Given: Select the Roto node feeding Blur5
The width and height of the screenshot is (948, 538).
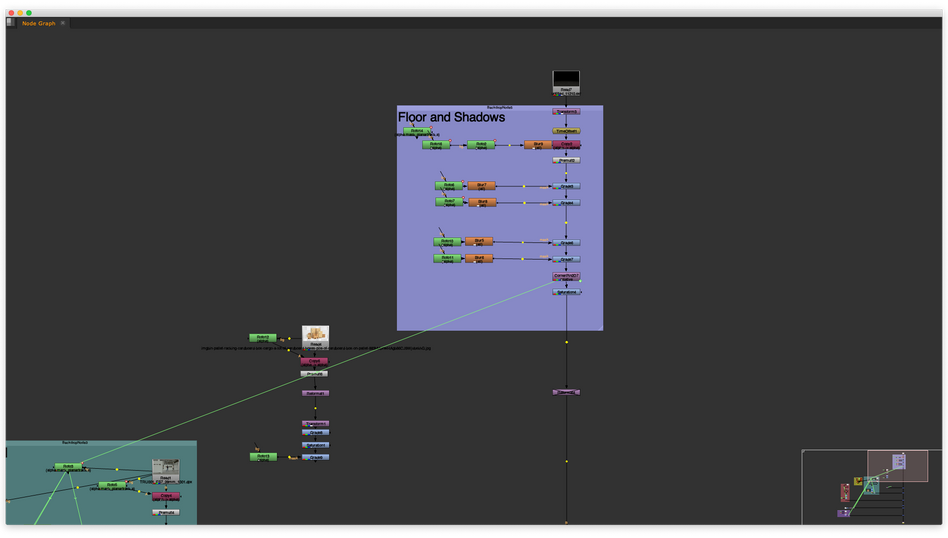Looking at the screenshot, I should pyautogui.click(x=447, y=242).
